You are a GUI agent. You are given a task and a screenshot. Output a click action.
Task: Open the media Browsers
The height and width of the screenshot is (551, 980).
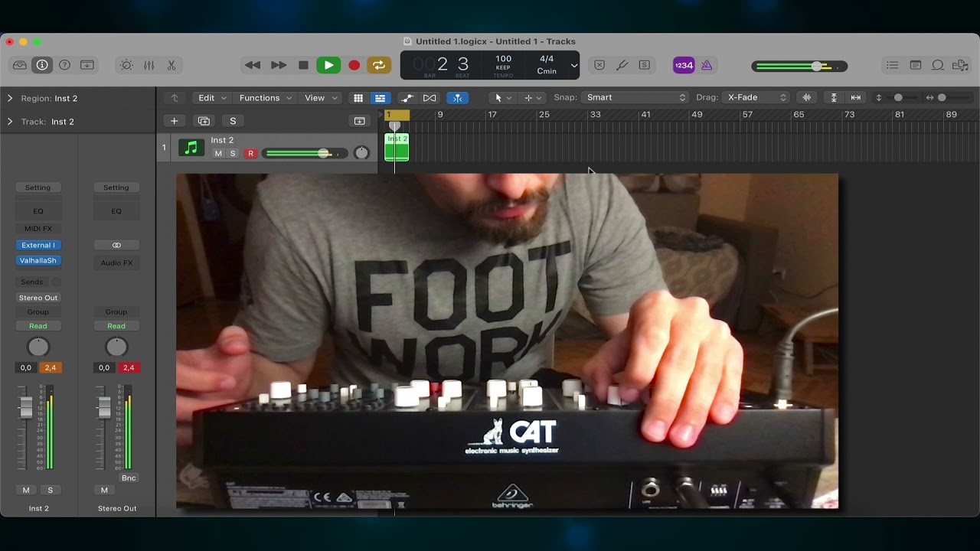960,65
